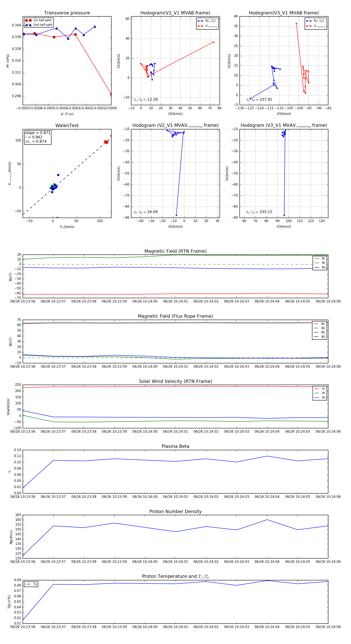This screenshot has height=644, width=351.
Task: Select the "By'" legend entry
Action: 320,328
